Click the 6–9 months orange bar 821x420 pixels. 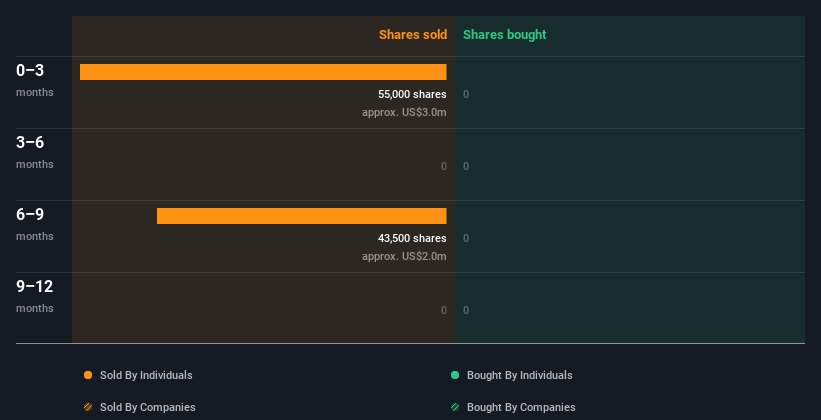(x=301, y=216)
